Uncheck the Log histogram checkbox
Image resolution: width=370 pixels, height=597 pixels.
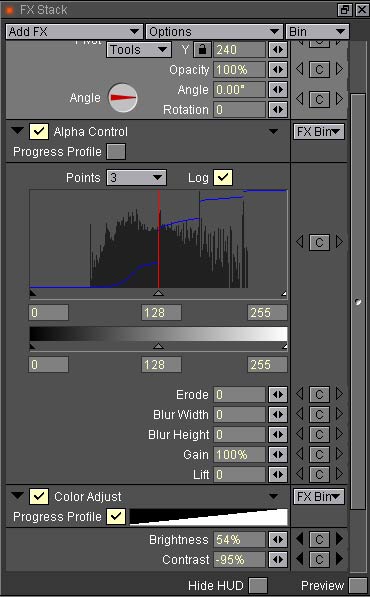coord(223,177)
